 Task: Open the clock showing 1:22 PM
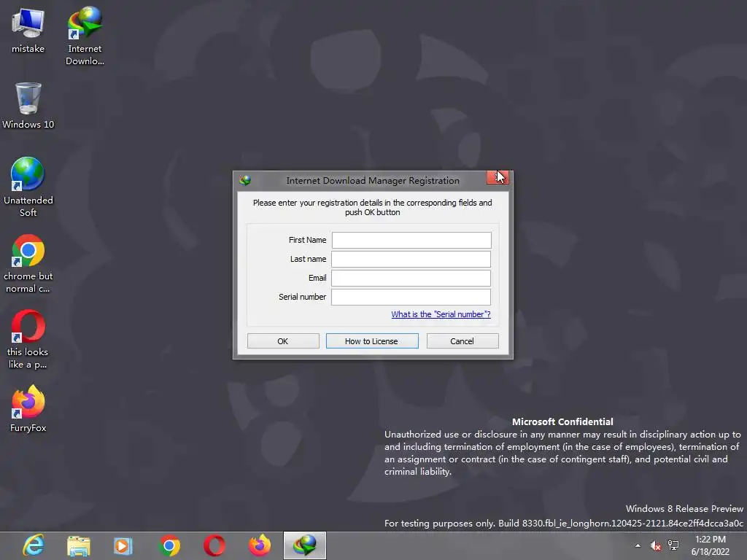coord(711,545)
